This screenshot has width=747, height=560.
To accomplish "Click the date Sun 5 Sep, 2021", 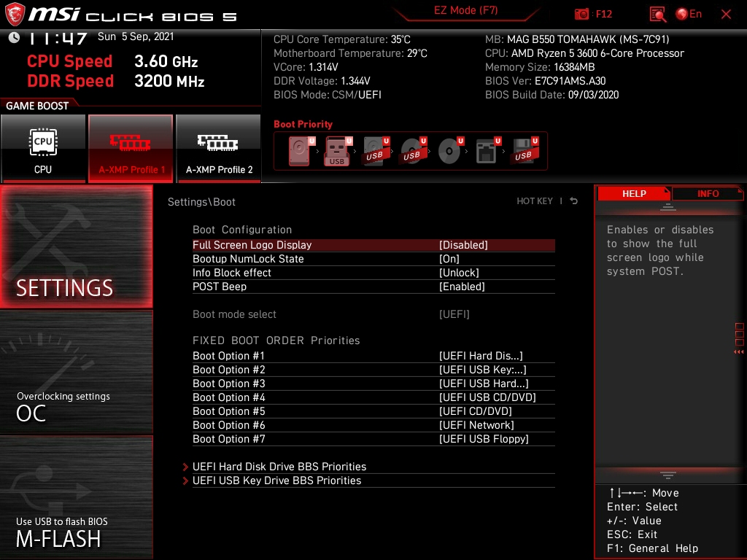I will pyautogui.click(x=136, y=36).
